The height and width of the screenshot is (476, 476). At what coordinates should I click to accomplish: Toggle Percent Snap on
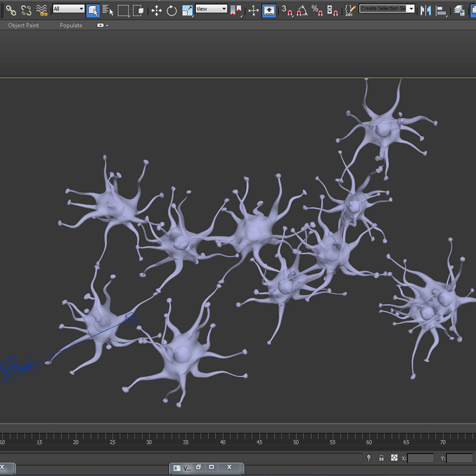[x=316, y=9]
